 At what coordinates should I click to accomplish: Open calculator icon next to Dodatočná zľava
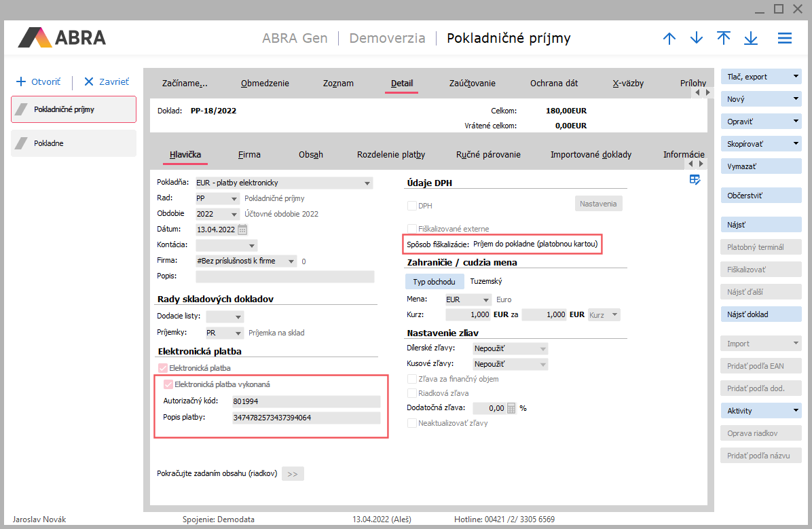(x=512, y=408)
